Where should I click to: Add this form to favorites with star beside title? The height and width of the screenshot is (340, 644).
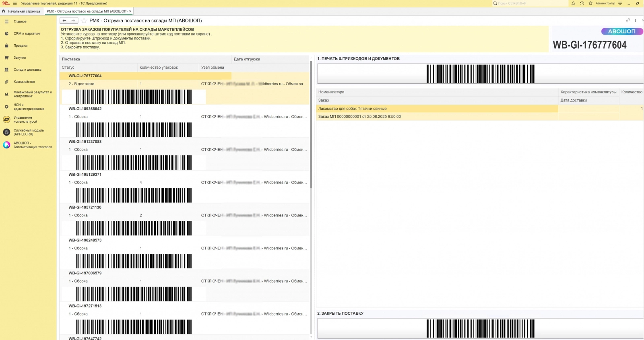coord(84,21)
